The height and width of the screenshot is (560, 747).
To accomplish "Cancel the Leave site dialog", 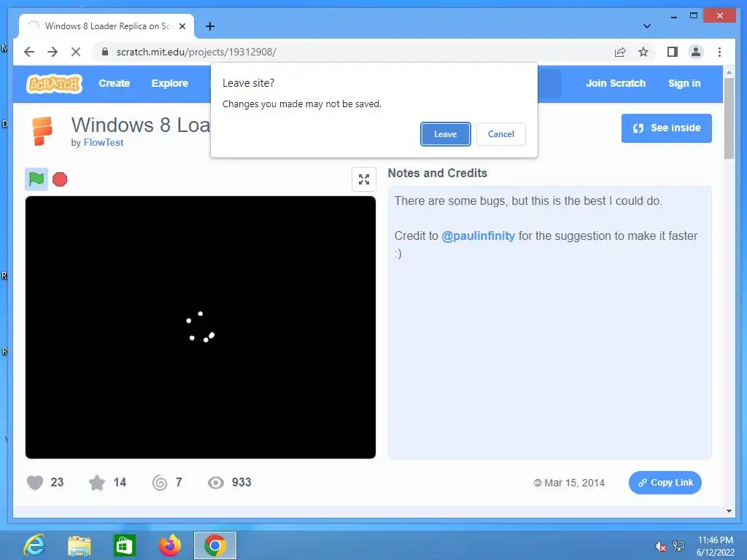I will point(500,134).
